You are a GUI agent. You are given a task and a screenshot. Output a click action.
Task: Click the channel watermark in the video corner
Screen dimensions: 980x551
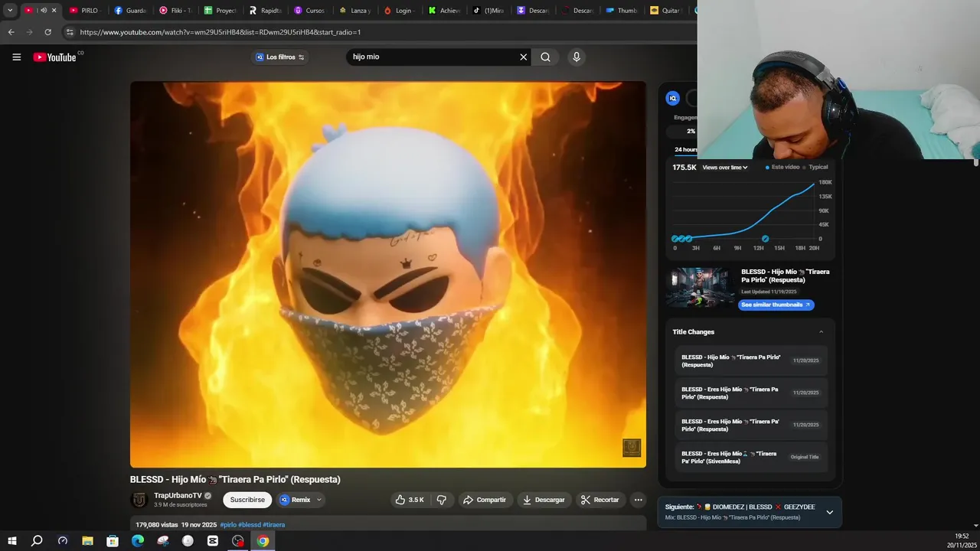632,448
